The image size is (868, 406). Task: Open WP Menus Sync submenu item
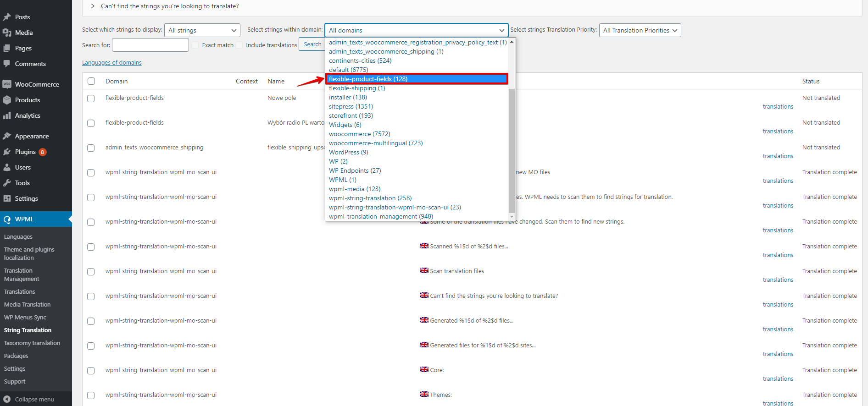[x=25, y=317]
